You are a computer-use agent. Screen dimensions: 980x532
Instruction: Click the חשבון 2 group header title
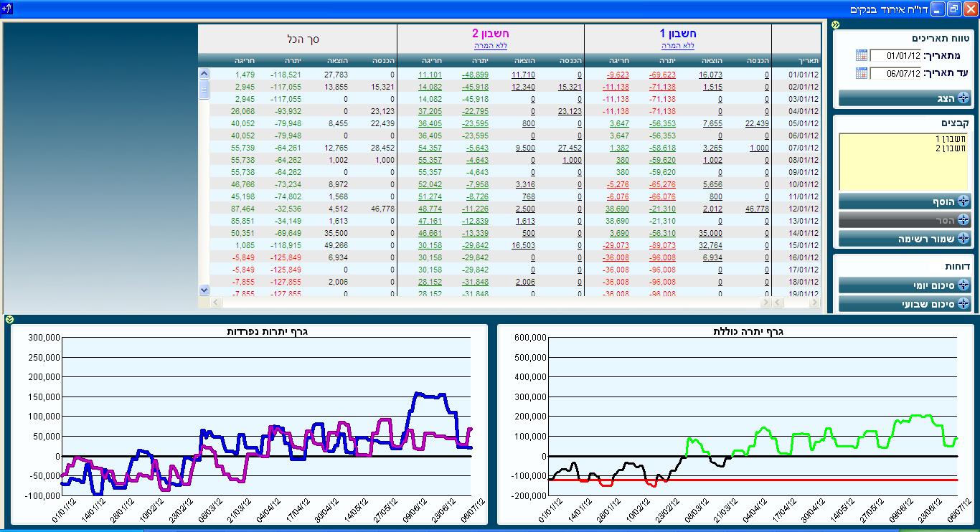click(x=491, y=34)
